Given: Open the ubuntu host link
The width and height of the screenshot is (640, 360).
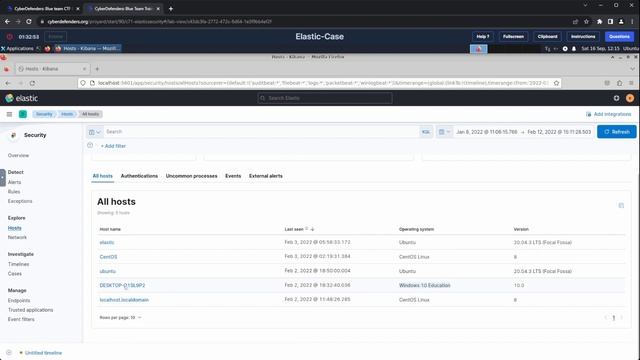Looking at the screenshot, I should (107, 271).
